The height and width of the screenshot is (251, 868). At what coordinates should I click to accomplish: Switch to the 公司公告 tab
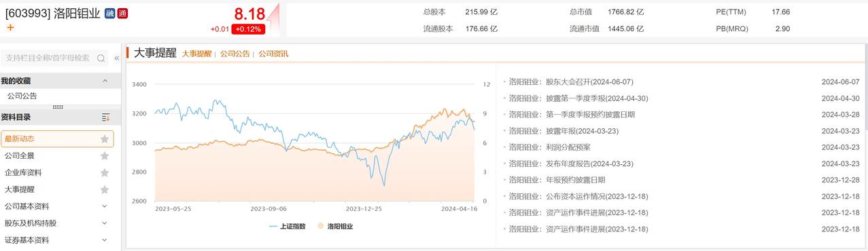pos(235,54)
